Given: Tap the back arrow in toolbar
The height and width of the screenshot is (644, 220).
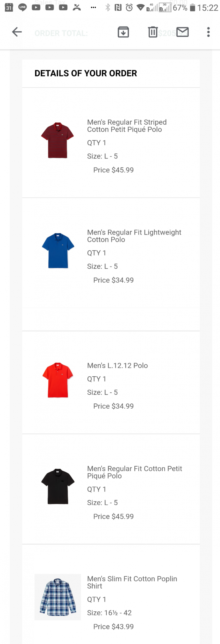Looking at the screenshot, I should point(17,32).
